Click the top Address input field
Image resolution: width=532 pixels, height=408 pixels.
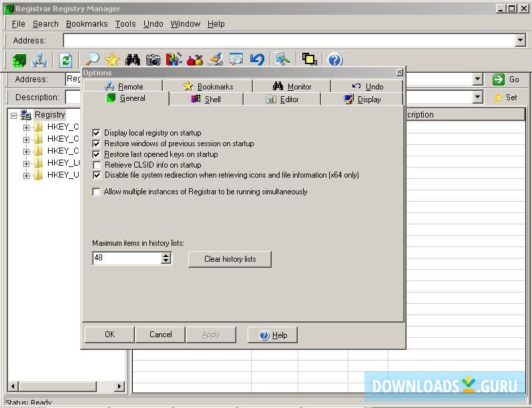coord(289,40)
